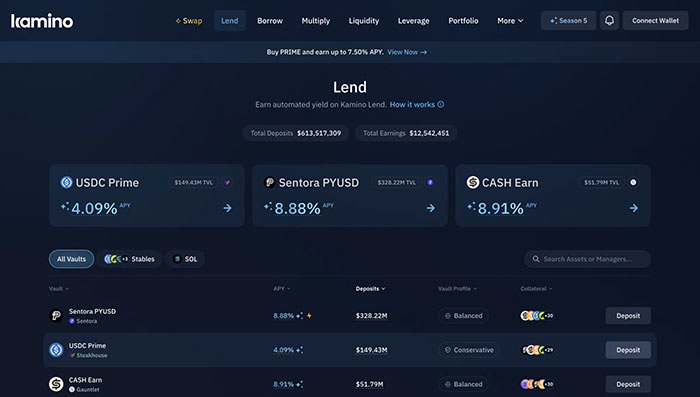Sort by the Deposits column header
Image resolution: width=700 pixels, height=397 pixels.
tap(370, 288)
